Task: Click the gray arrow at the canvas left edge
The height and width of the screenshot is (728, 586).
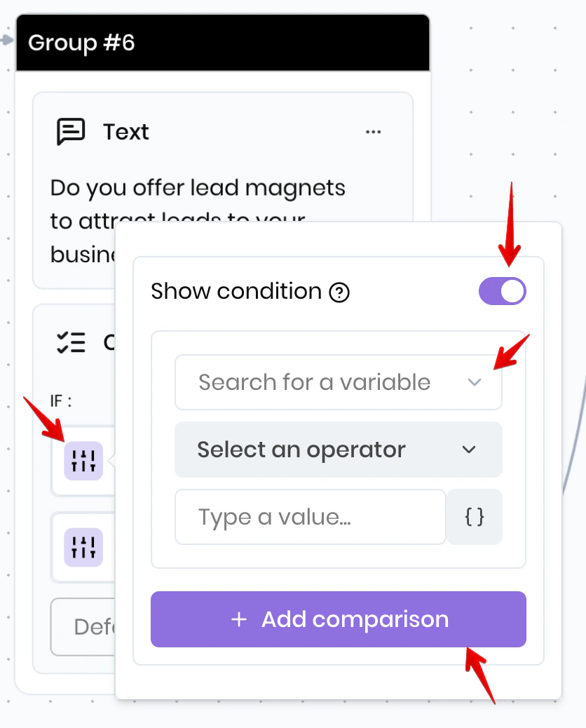Action: pyautogui.click(x=6, y=40)
